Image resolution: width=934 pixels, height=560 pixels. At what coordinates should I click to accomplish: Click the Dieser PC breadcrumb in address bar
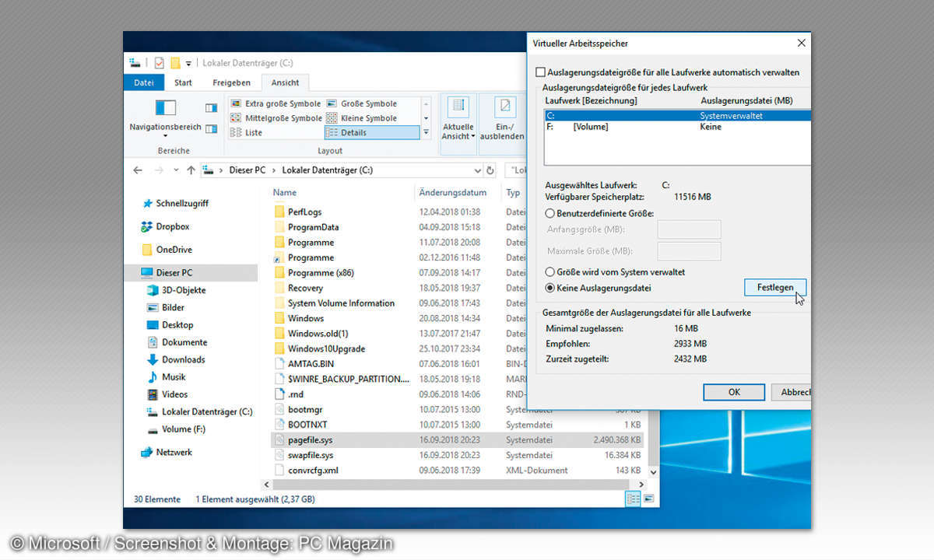[x=249, y=170]
